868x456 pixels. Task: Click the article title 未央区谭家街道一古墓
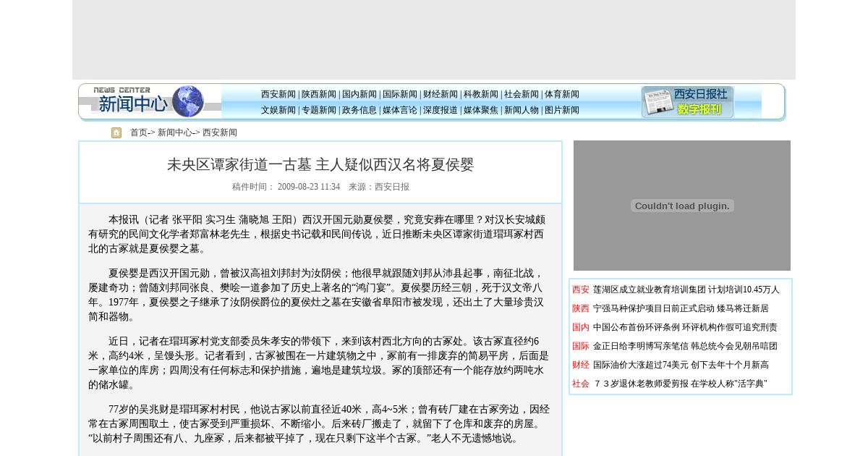[320, 164]
